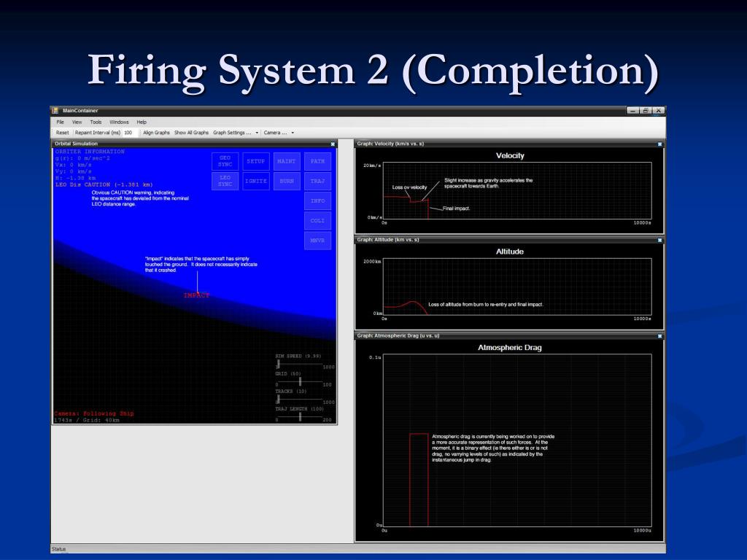Click the Altitude graph title
Screen dimensions: 747x560
tap(510, 252)
